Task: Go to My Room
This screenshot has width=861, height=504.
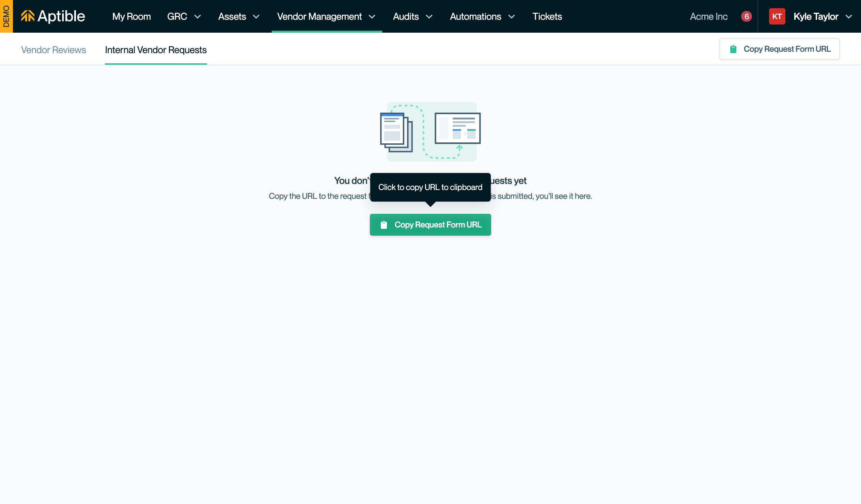Action: (131, 16)
